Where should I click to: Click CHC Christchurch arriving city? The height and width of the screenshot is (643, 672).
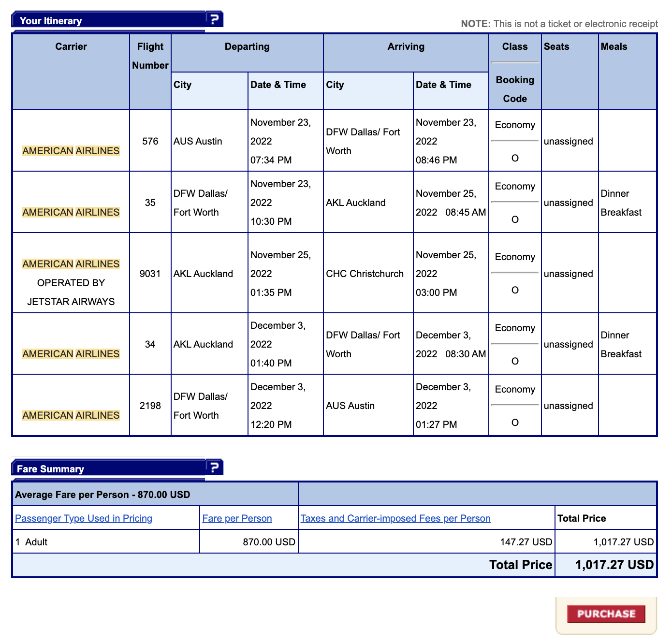[x=365, y=274]
